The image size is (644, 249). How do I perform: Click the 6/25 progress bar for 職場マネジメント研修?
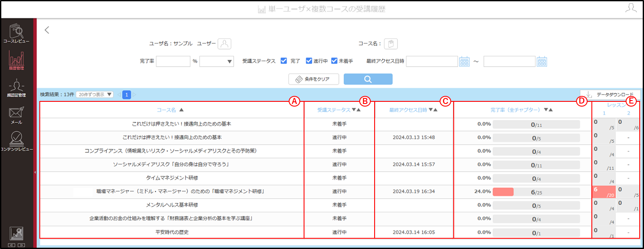536,192
